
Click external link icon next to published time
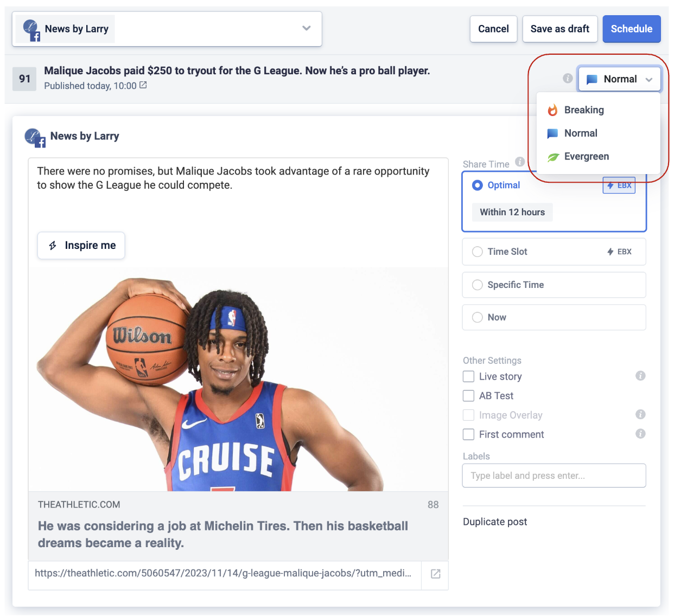click(143, 85)
